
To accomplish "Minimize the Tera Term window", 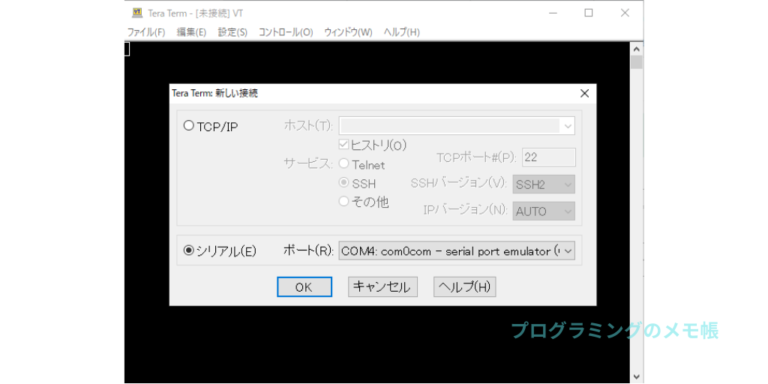I will (x=552, y=13).
